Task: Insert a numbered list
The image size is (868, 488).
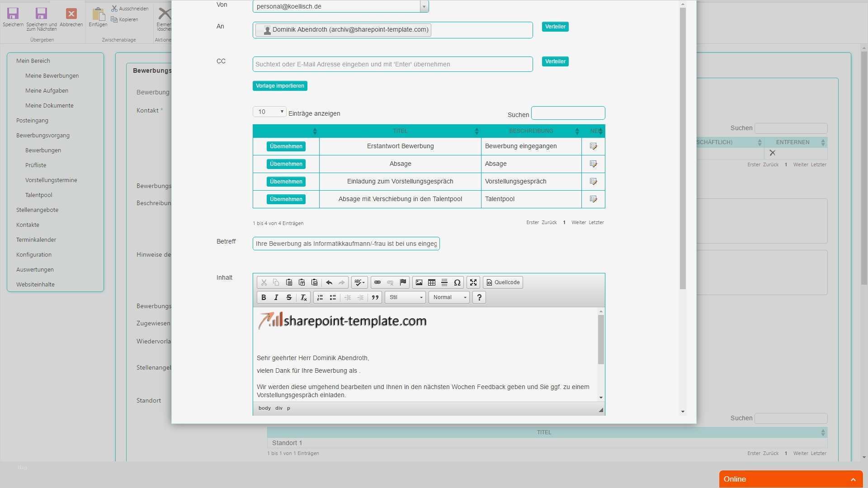Action: (x=320, y=297)
